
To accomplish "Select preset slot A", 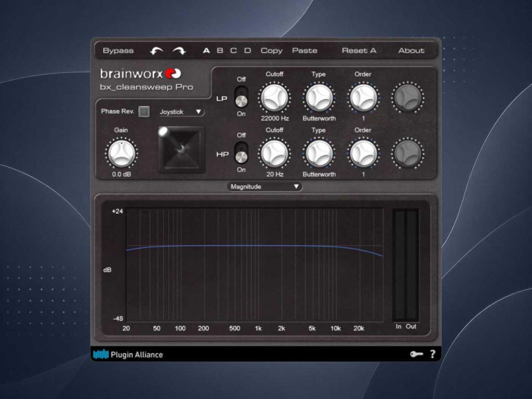I will [x=206, y=50].
